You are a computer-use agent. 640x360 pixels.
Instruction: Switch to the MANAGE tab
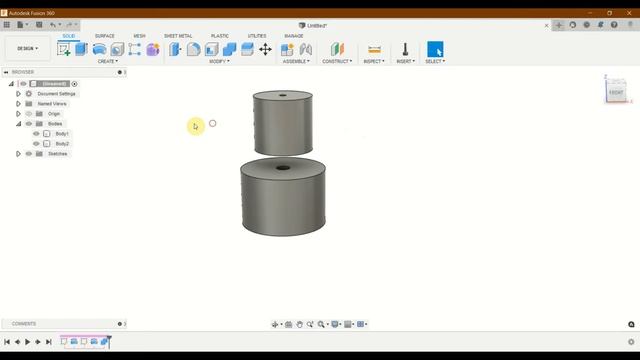[x=294, y=36]
